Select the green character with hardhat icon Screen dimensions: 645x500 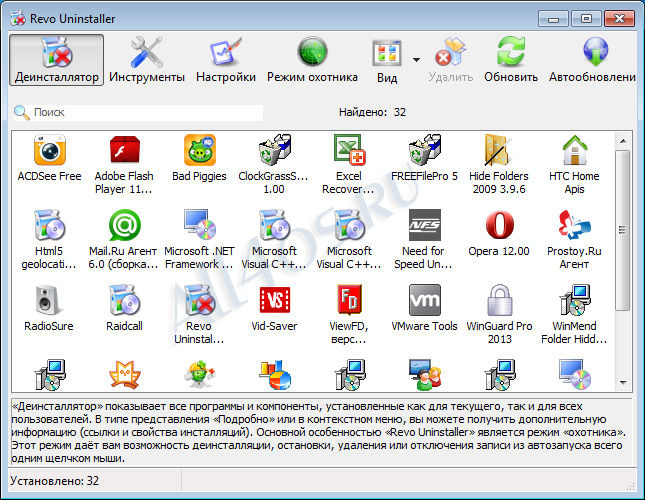coord(200,375)
